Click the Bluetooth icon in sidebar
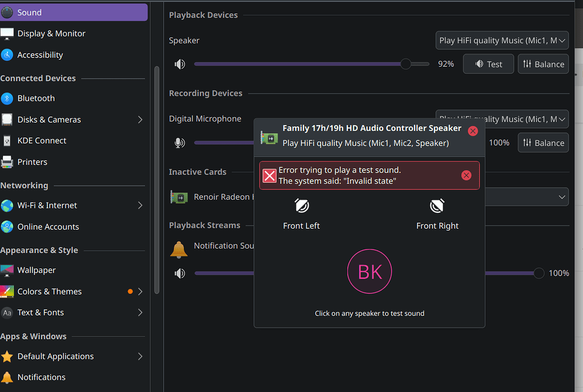The width and height of the screenshot is (583, 392). pos(7,98)
